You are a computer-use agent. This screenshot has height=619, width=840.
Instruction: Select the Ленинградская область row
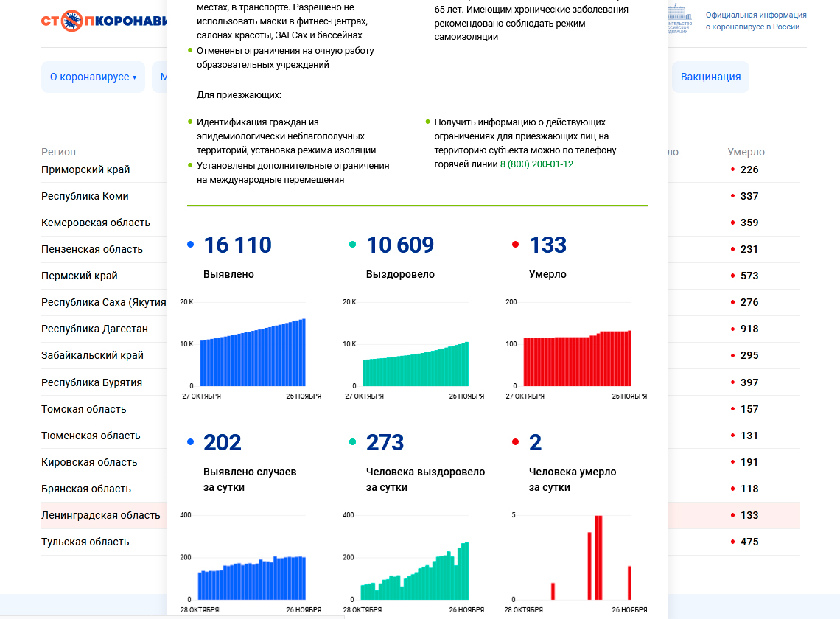point(100,515)
